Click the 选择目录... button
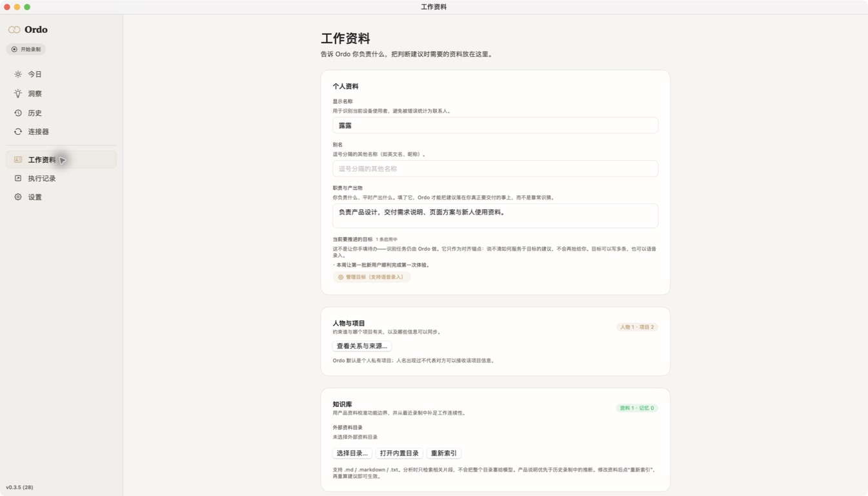 [352, 453]
